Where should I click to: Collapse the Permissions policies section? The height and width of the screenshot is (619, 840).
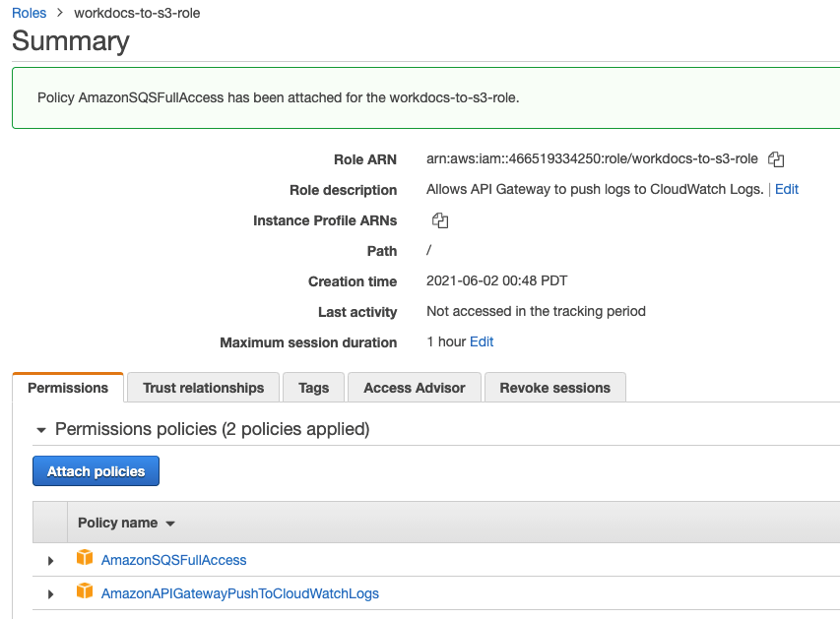[39, 429]
